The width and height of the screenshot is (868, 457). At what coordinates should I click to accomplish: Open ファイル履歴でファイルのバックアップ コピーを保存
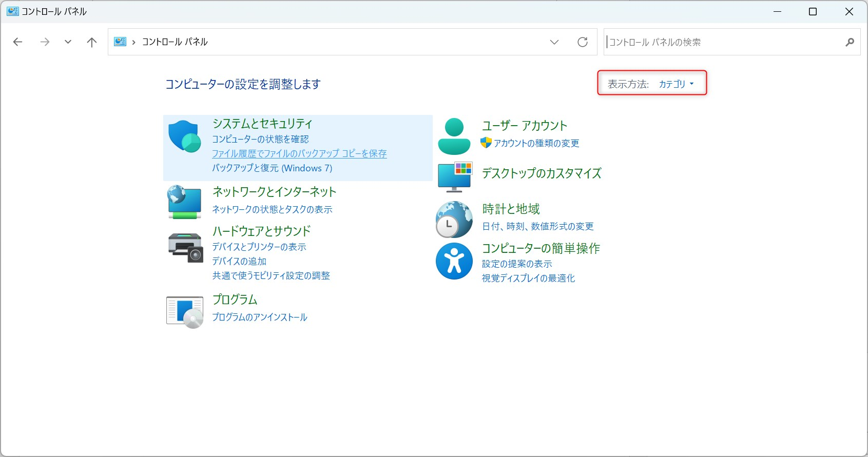click(x=299, y=153)
